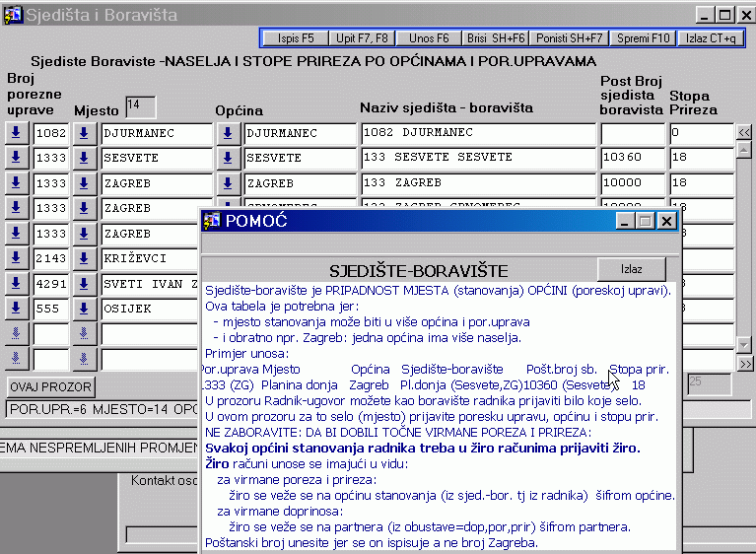Screen dimensions: 756x554
Task: Open Općina lookup arrow beside SESVETE municipality field
Action: pyautogui.click(x=228, y=158)
